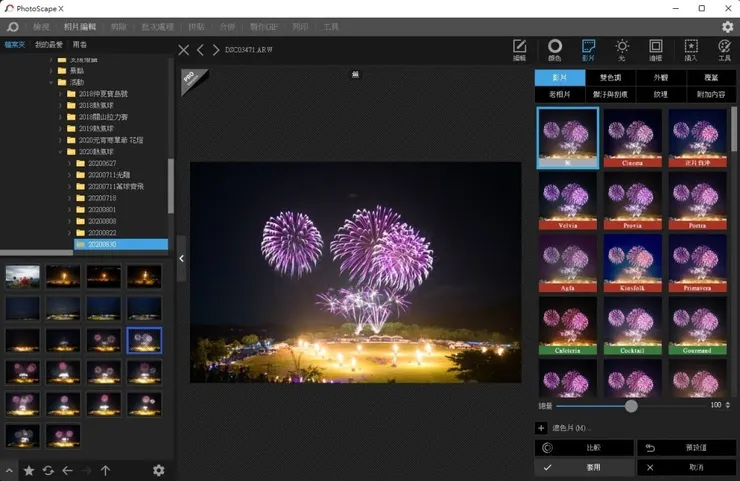Viewport: 740px width, 481px height.
Task: Select the Cinema film filter thumbnail
Action: point(633,138)
